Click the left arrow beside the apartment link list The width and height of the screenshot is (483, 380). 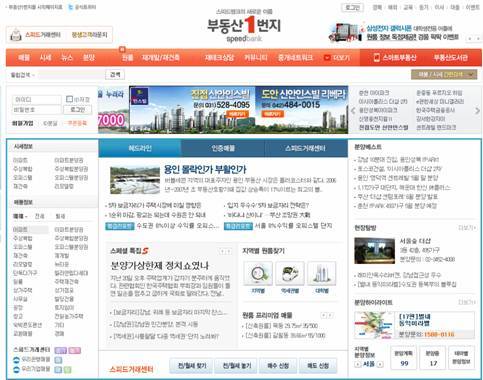coord(353,110)
